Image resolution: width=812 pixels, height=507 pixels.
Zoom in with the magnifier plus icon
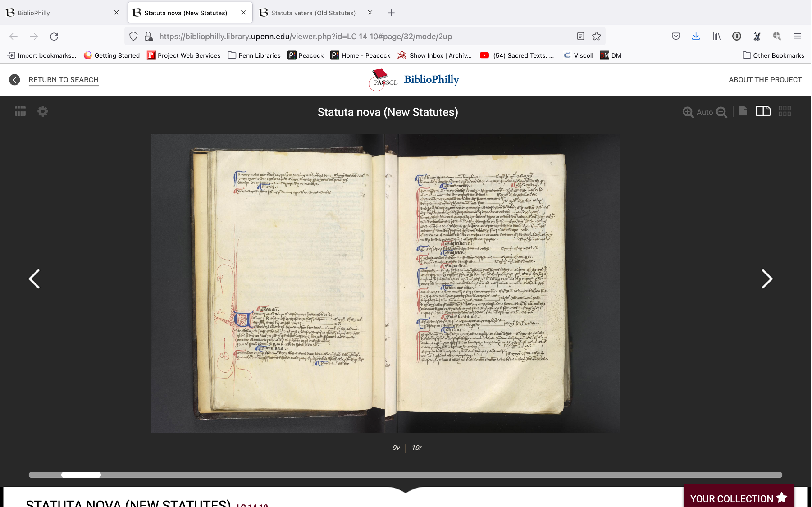click(x=688, y=112)
